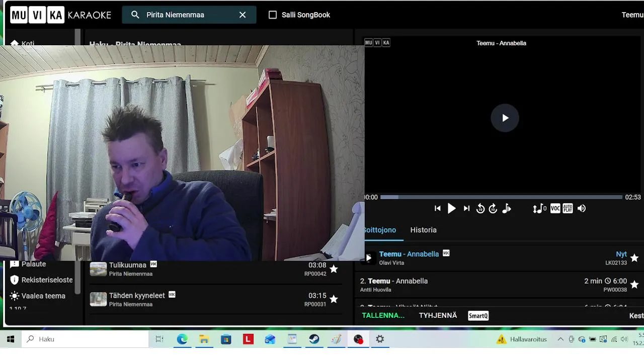Screen dimensions: 644x362
Task: Mute the player volume
Action: point(582,209)
